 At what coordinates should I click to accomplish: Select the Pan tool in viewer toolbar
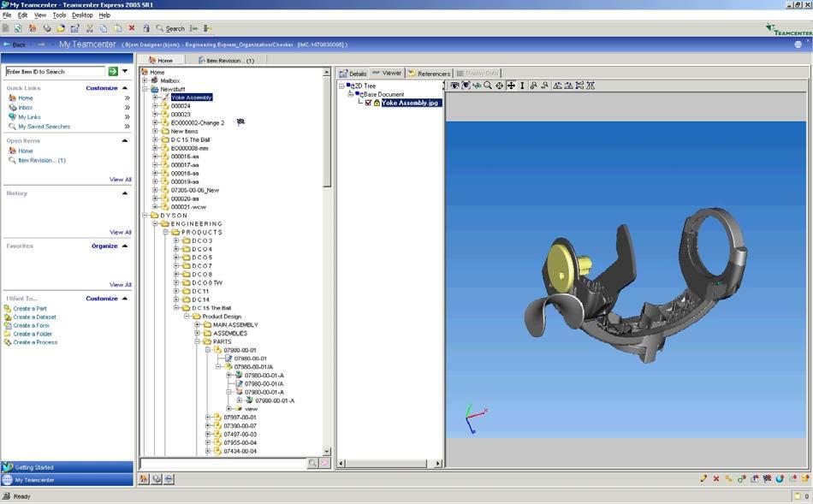[x=511, y=86]
